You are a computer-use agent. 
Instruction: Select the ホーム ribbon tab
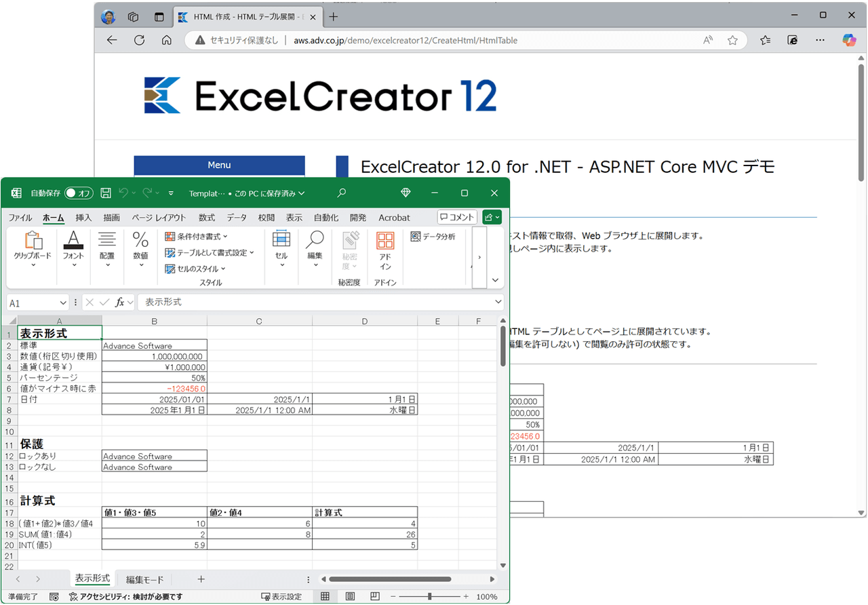click(53, 218)
